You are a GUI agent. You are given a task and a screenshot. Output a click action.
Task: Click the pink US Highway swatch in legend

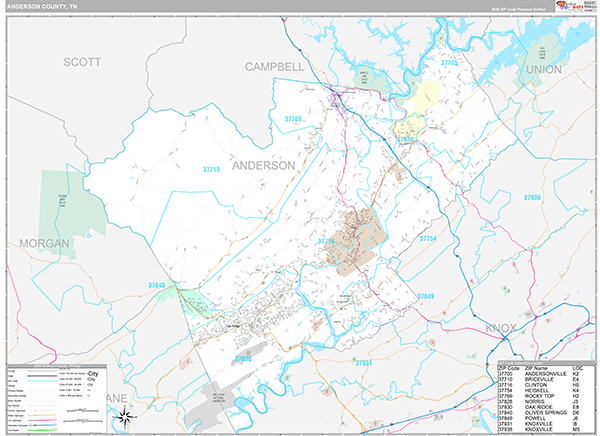42,420
